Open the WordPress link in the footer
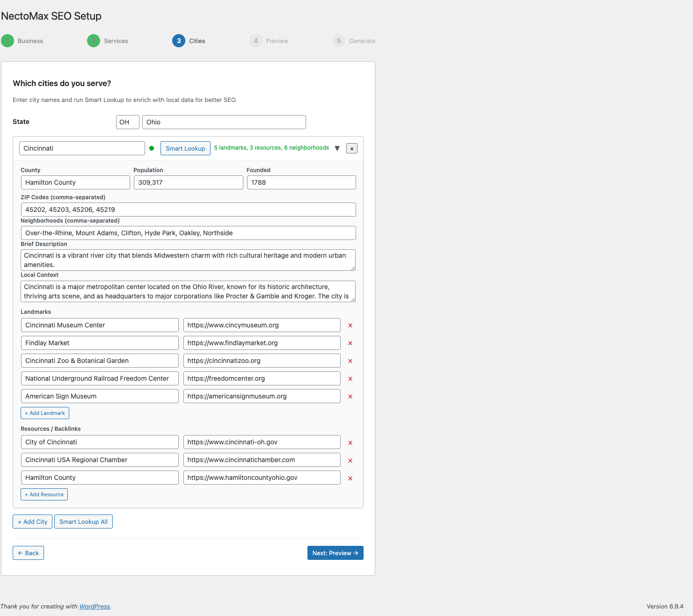This screenshot has height=616, width=693. coord(95,606)
